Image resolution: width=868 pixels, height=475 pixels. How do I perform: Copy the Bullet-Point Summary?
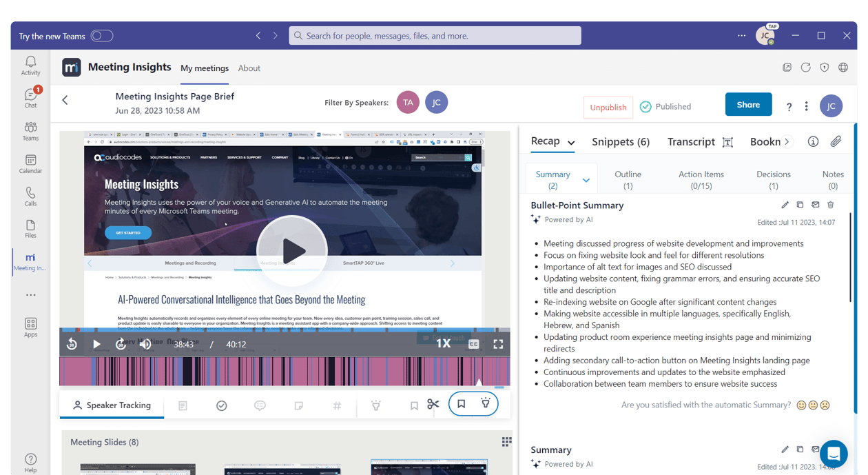click(800, 205)
